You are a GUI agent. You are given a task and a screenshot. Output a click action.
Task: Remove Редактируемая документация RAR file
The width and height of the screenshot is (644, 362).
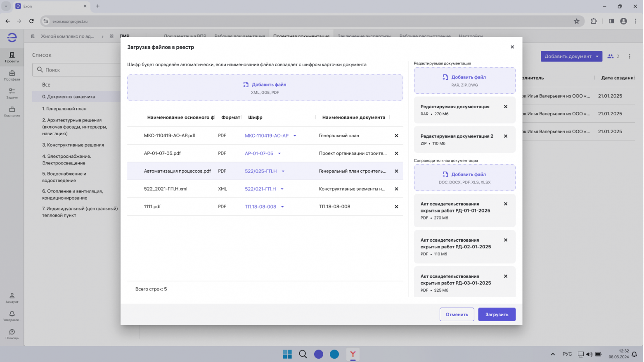[505, 107]
